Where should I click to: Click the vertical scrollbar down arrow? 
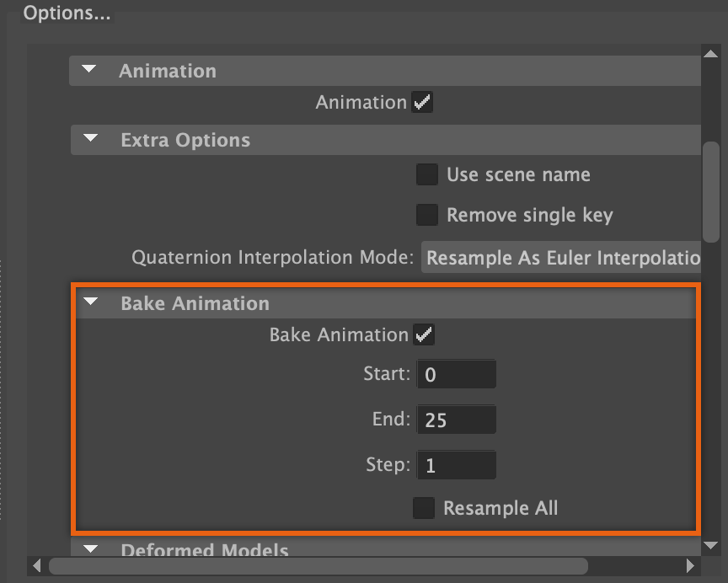[x=710, y=545]
